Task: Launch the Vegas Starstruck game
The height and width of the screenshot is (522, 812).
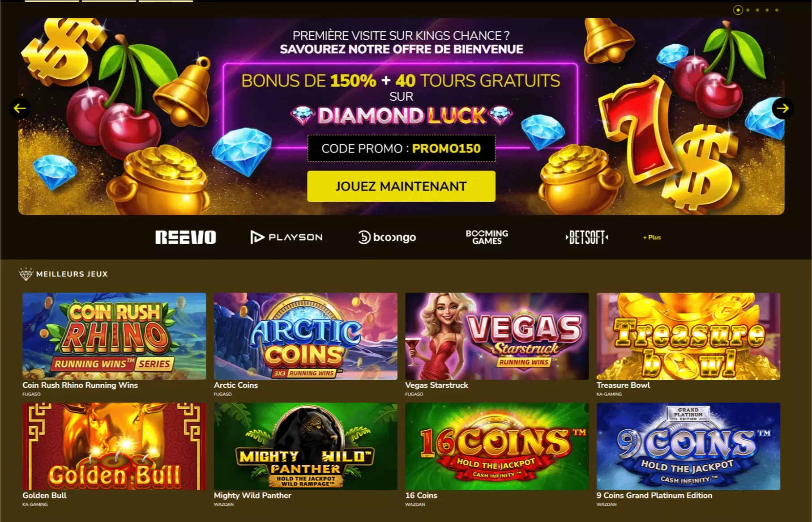Action: click(497, 336)
